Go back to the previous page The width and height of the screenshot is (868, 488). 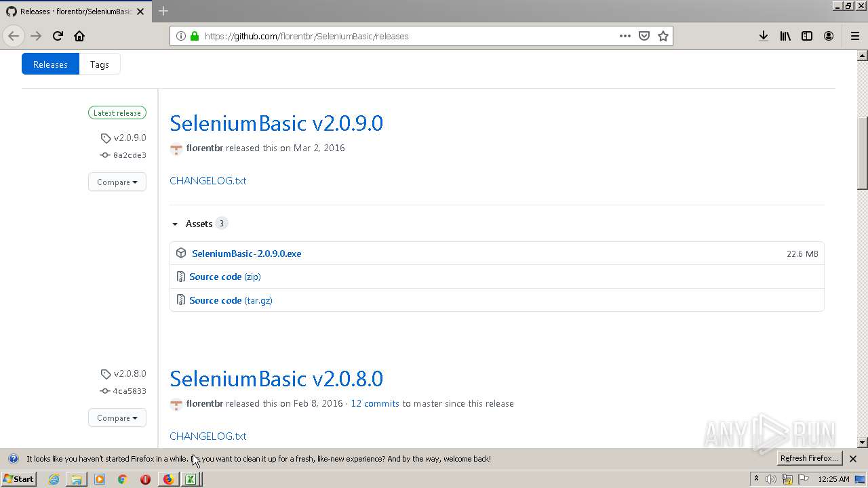click(14, 36)
